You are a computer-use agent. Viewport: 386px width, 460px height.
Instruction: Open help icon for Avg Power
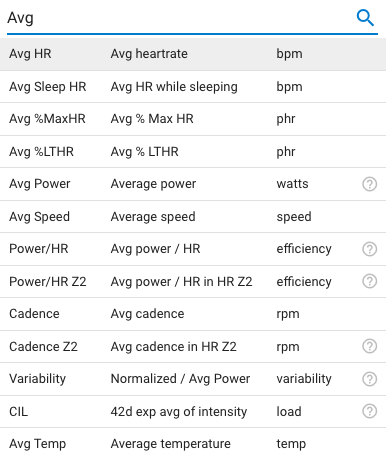pos(369,184)
